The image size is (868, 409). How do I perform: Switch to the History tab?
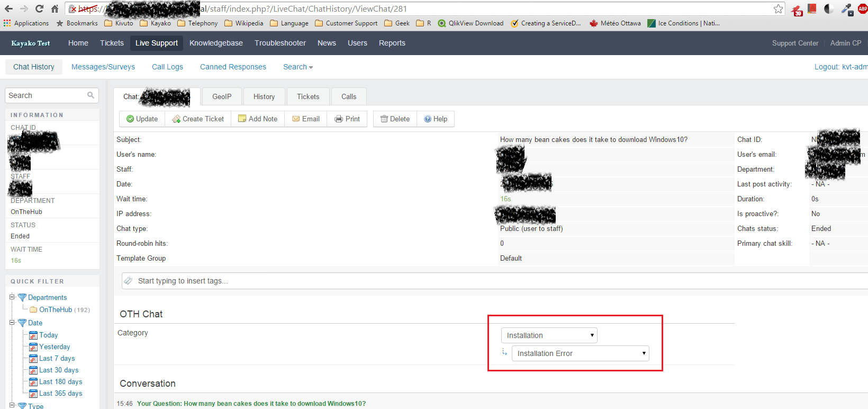264,96
